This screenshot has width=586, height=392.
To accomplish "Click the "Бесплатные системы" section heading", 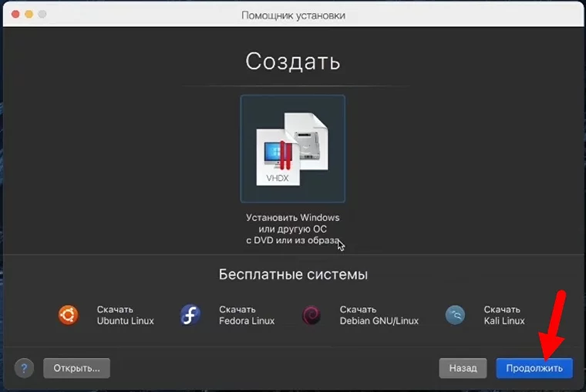I will coord(293,274).
